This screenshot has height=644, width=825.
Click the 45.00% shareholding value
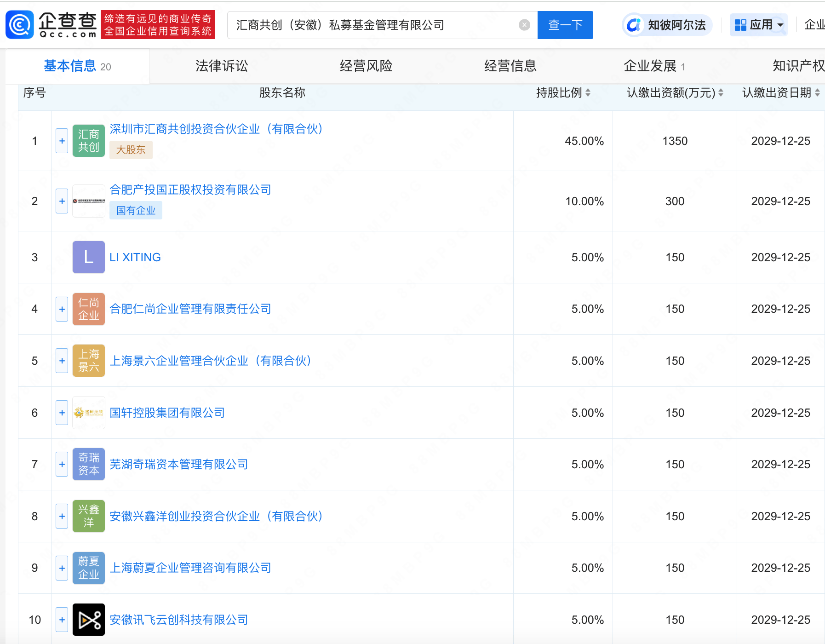pyautogui.click(x=584, y=141)
